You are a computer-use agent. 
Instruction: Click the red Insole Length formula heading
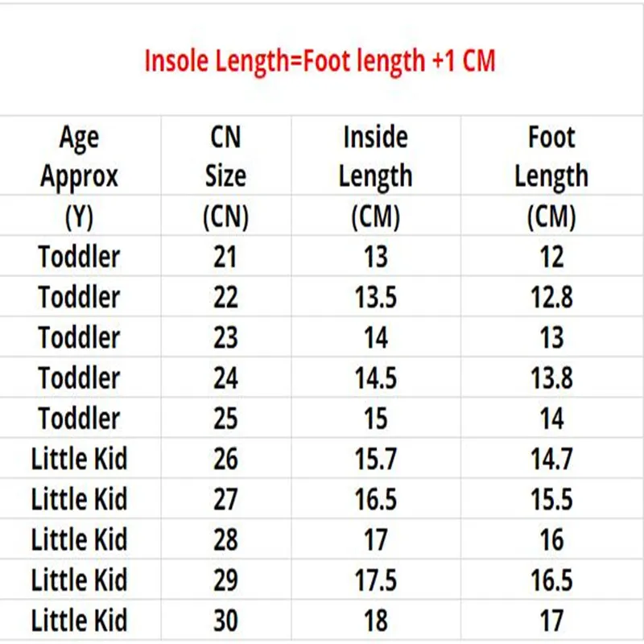pyautogui.click(x=320, y=62)
